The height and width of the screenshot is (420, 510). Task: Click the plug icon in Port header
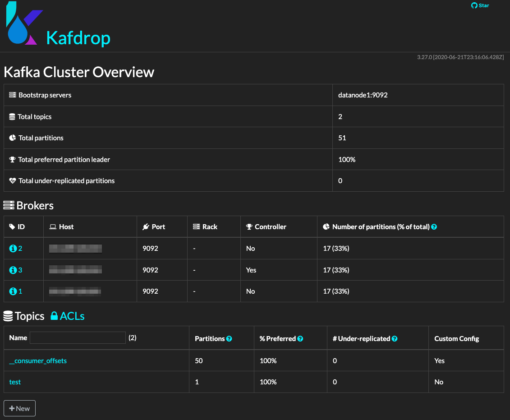[x=146, y=227]
